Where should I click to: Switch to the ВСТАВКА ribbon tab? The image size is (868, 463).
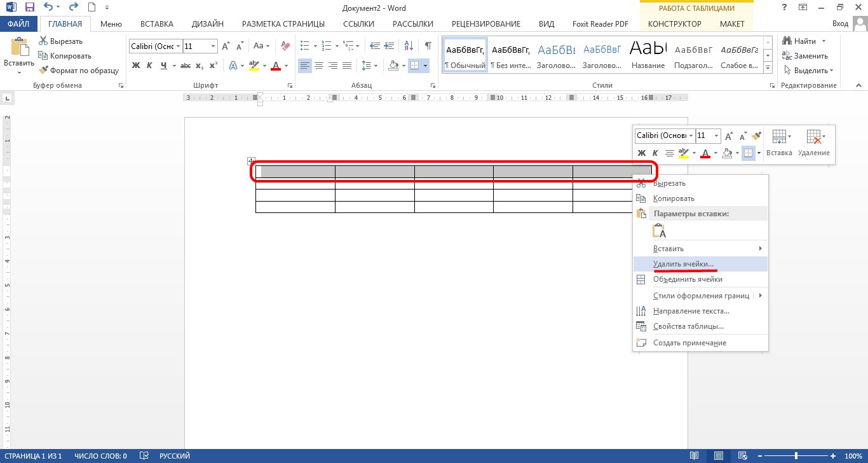click(156, 24)
